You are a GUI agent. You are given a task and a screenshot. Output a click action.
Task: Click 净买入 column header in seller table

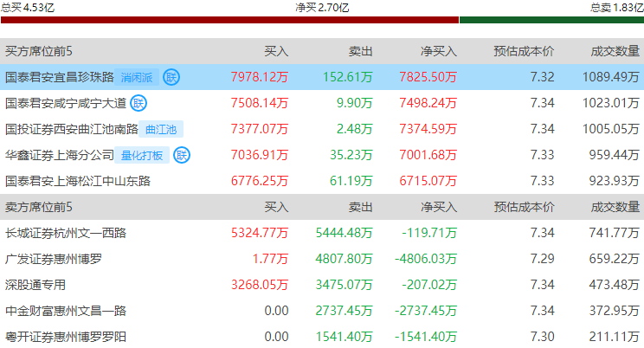click(x=439, y=207)
